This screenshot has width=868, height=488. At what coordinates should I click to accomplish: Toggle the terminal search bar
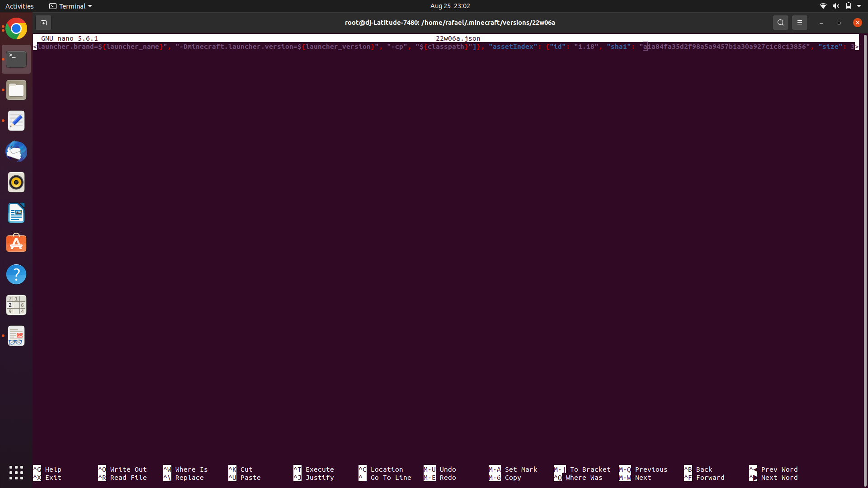tap(780, 22)
